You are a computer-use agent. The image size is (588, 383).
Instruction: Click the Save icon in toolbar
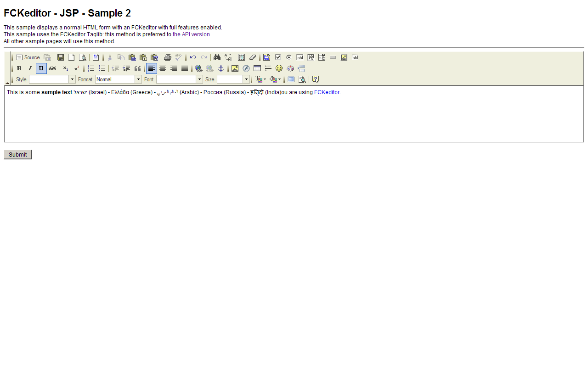tap(61, 57)
